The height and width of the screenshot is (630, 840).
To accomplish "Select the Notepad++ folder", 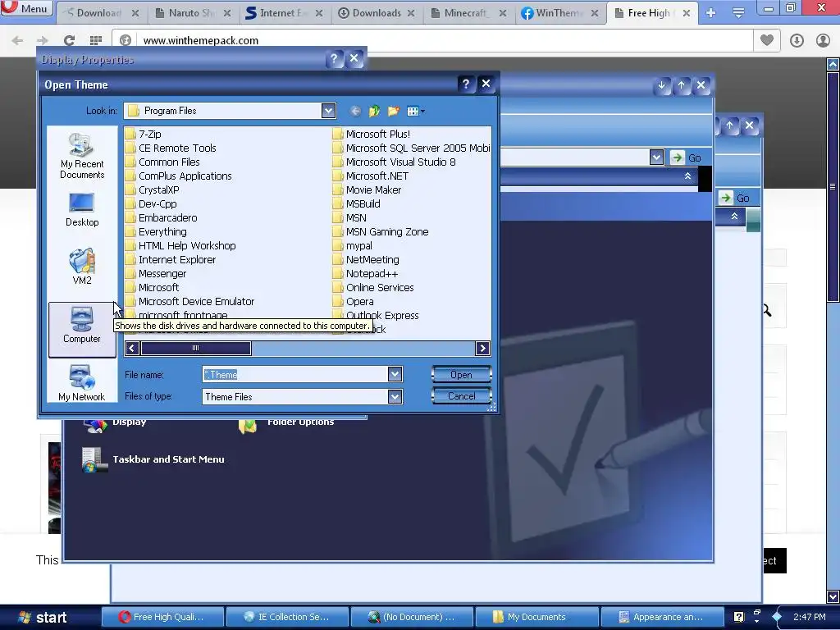I will tap(365, 273).
